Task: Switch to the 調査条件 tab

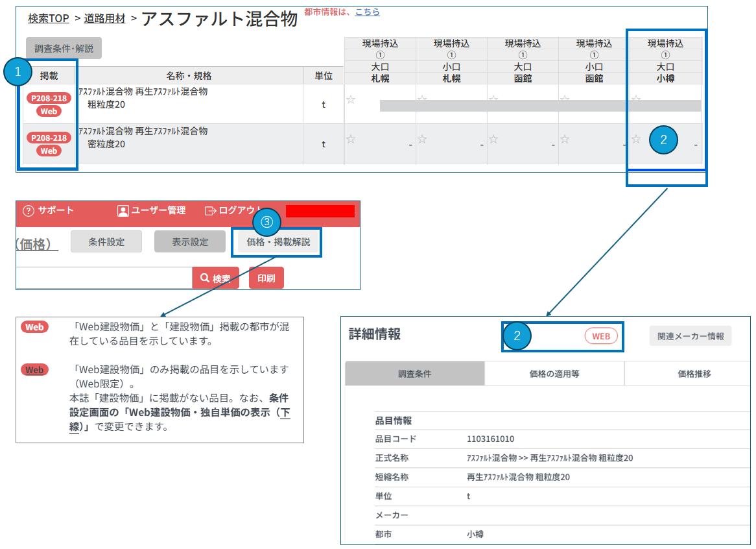Action: (x=415, y=374)
